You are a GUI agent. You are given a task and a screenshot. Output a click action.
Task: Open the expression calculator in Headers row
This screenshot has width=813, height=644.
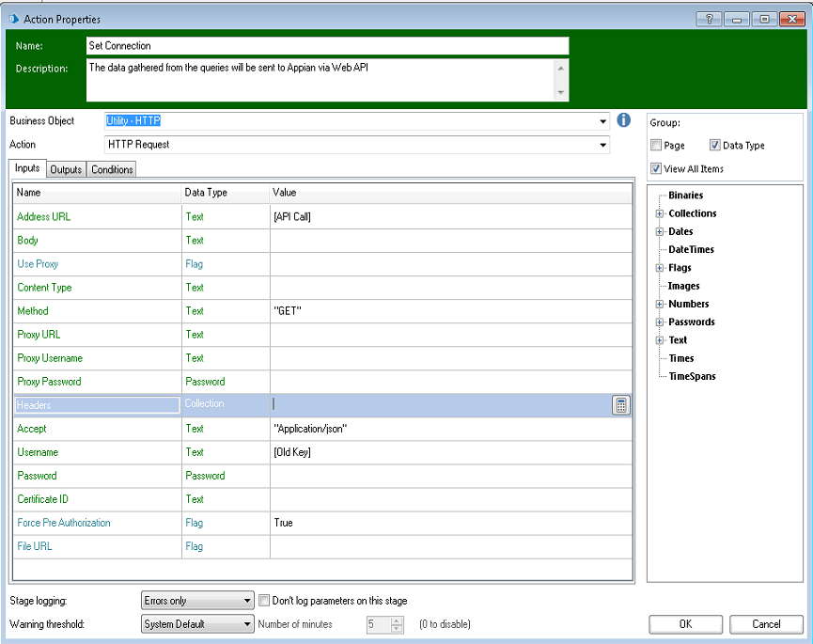(620, 405)
